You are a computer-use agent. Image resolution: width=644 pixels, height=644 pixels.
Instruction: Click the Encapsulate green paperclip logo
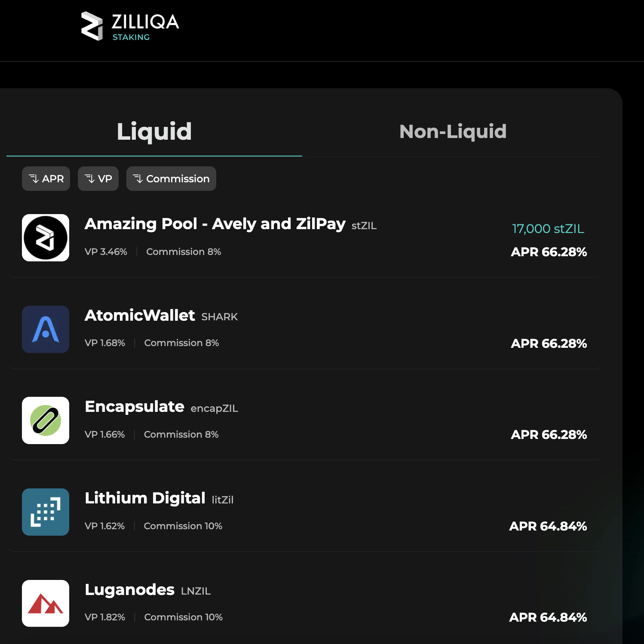click(x=46, y=421)
